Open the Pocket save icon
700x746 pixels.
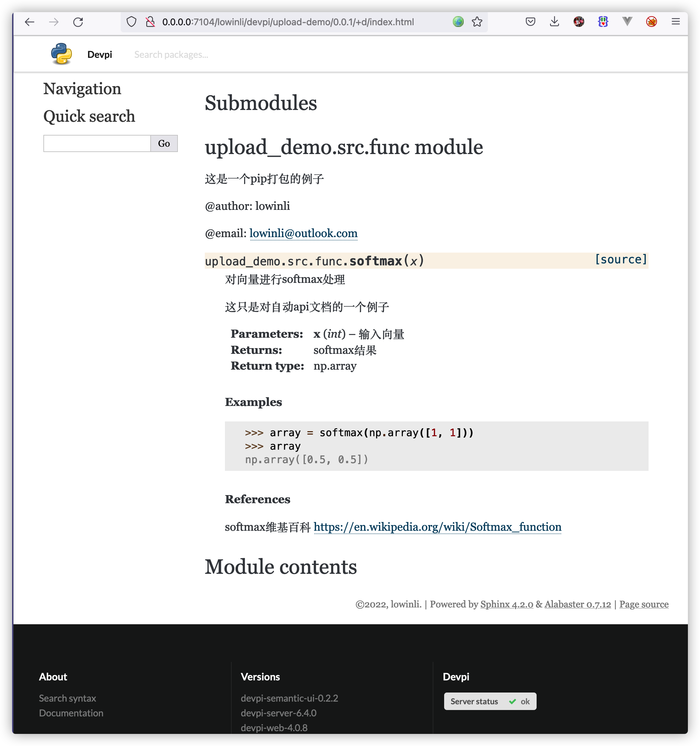[x=530, y=22]
